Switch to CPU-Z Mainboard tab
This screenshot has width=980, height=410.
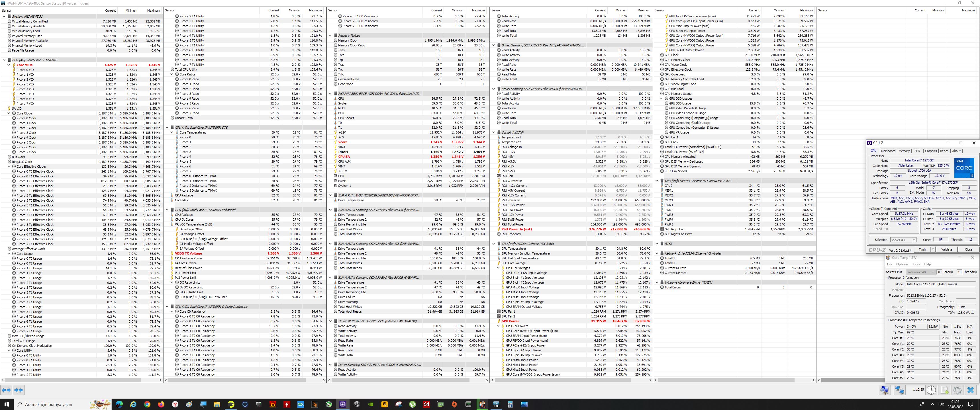[888, 151]
